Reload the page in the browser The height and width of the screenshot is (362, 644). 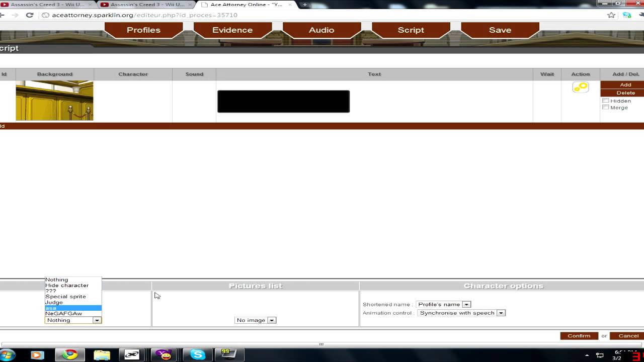[30, 15]
